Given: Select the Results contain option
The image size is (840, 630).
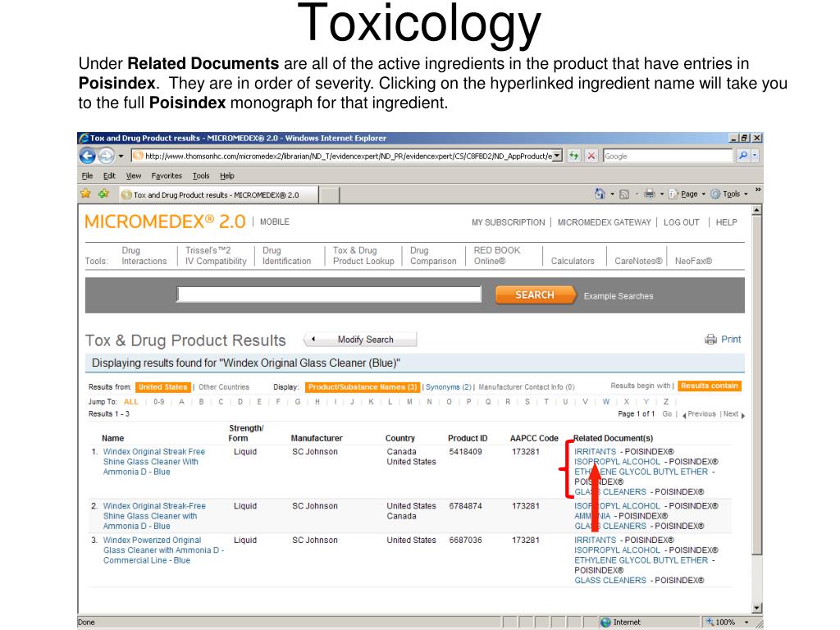Looking at the screenshot, I should click(x=710, y=386).
